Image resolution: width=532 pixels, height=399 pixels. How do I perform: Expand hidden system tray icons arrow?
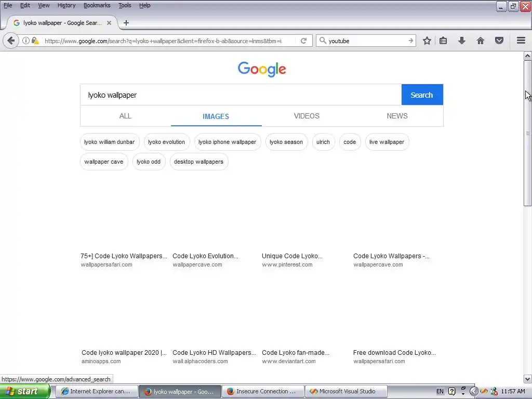tap(474, 391)
